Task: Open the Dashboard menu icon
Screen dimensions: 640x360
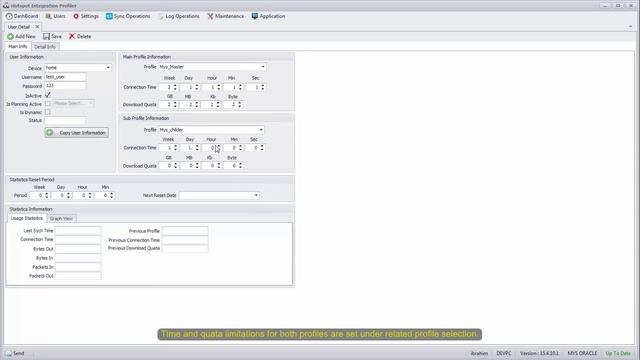Action: tap(9, 16)
